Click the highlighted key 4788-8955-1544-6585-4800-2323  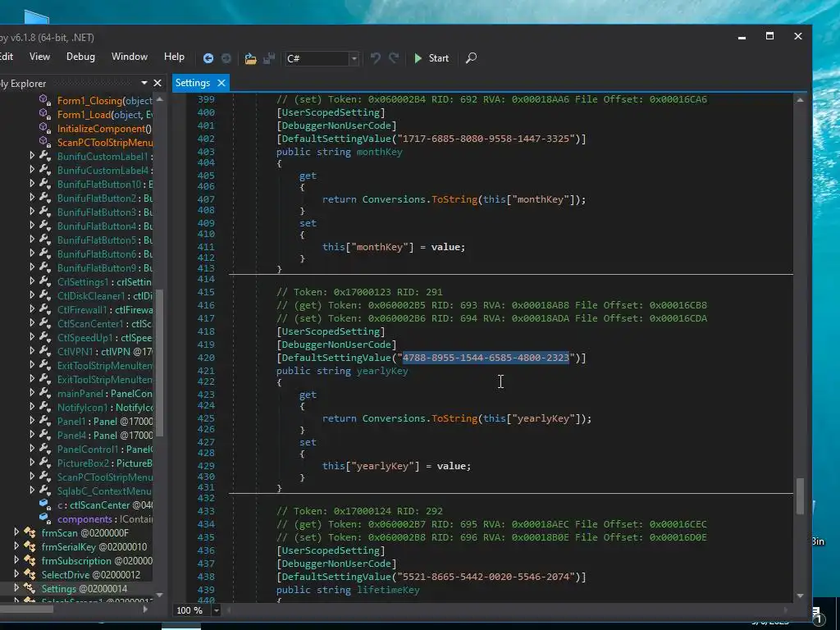tap(486, 358)
